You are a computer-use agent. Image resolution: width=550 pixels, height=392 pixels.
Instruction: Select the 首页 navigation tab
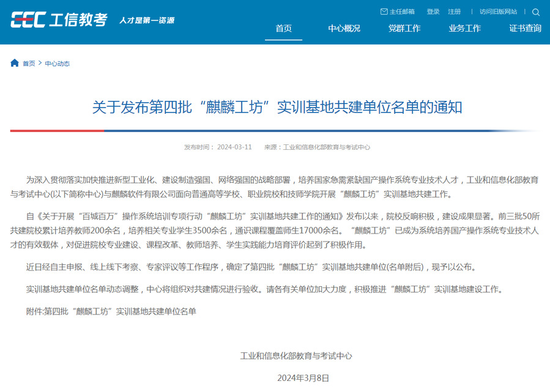point(283,28)
